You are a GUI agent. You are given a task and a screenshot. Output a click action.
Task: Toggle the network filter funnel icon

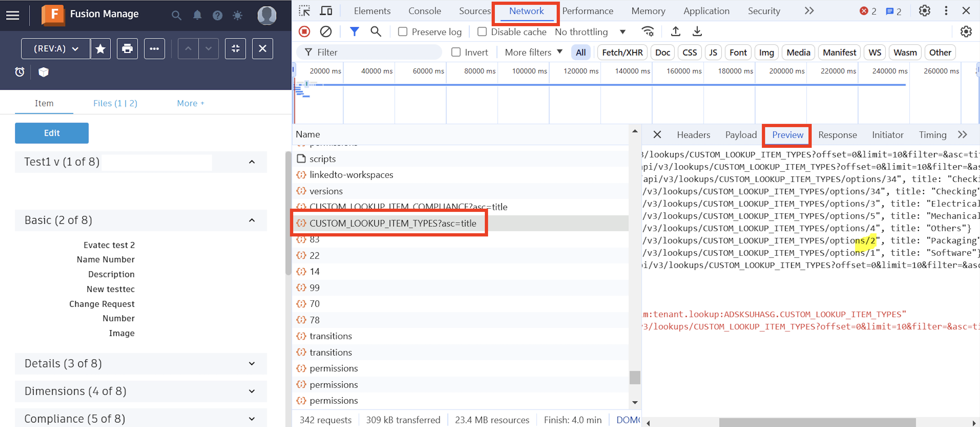point(354,32)
